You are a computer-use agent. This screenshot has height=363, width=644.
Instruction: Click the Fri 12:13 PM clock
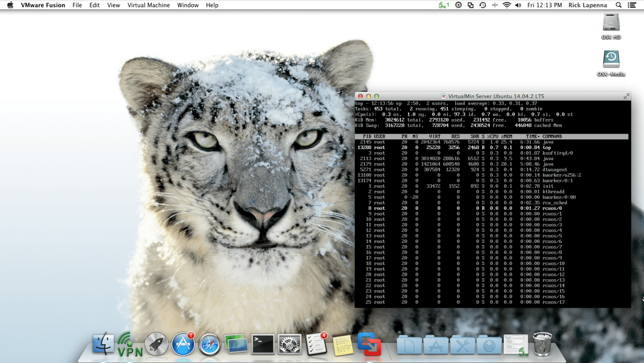coord(544,5)
